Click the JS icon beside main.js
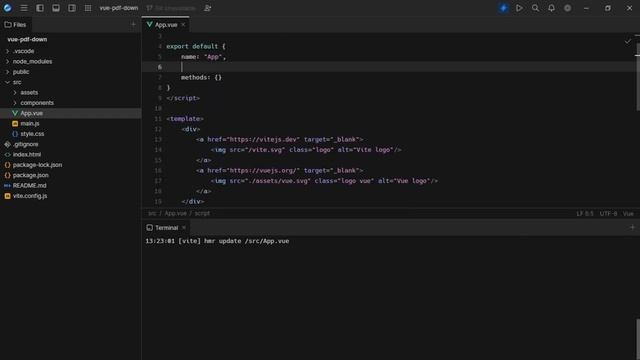The height and width of the screenshot is (360, 640). (15, 124)
